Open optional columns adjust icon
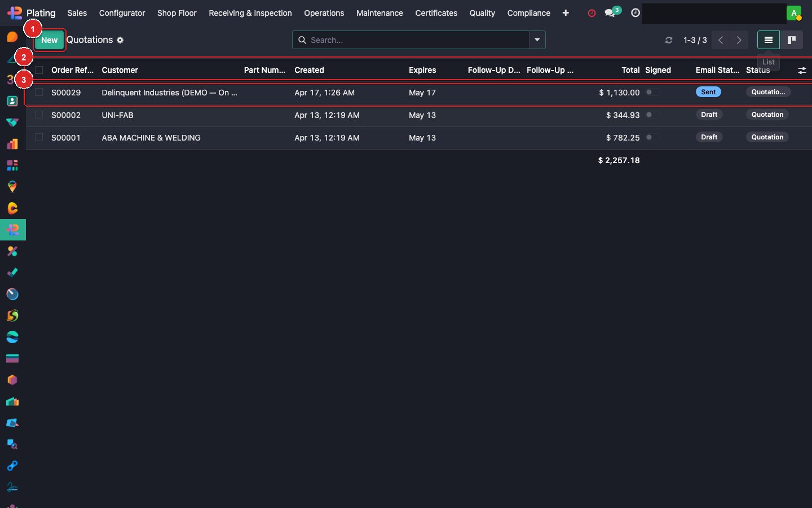The width and height of the screenshot is (812, 508). tap(802, 71)
